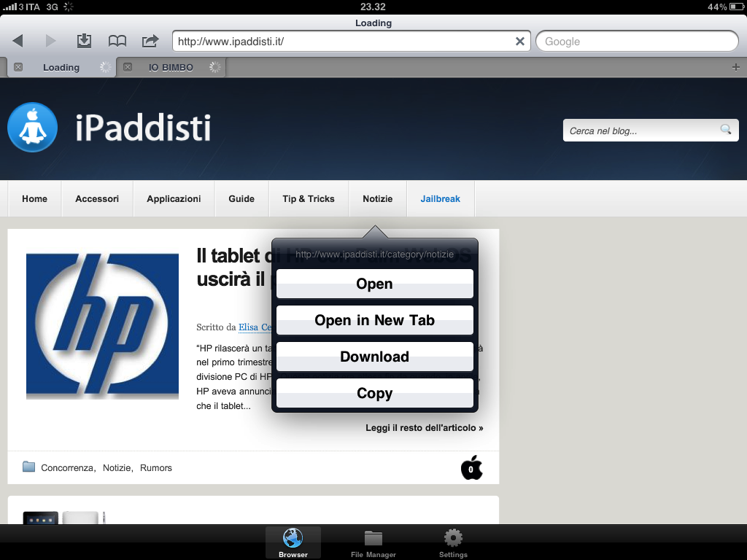Viewport: 747px width, 560px height.
Task: Click the next article thumbnail image
Action: (x=64, y=518)
